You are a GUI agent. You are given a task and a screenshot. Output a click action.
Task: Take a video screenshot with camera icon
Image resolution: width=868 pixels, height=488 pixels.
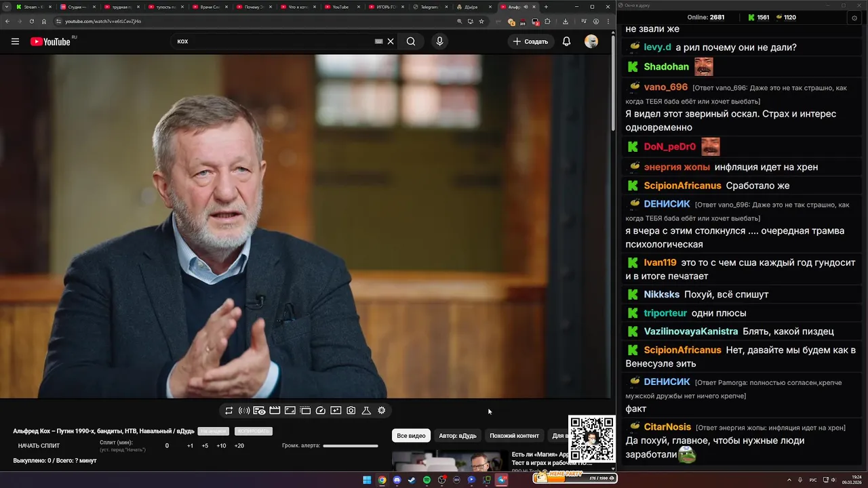point(351,411)
